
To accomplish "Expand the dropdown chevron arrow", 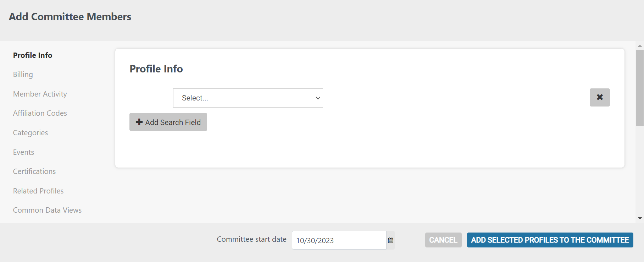I will click(318, 98).
